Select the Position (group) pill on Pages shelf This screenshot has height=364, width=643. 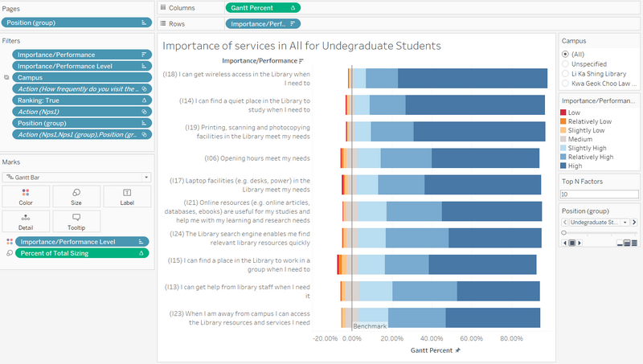pyautogui.click(x=76, y=22)
